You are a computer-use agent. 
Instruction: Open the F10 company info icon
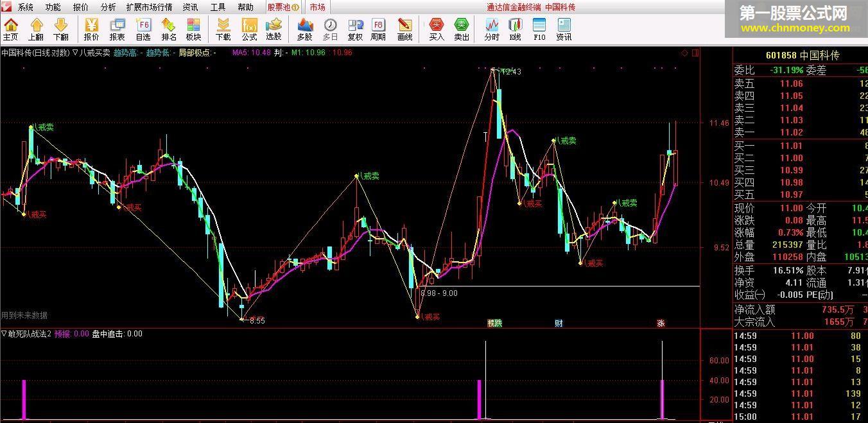539,30
